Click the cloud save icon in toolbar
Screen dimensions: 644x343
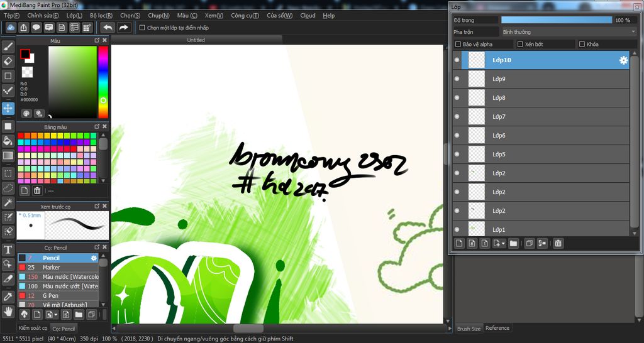click(x=11, y=28)
